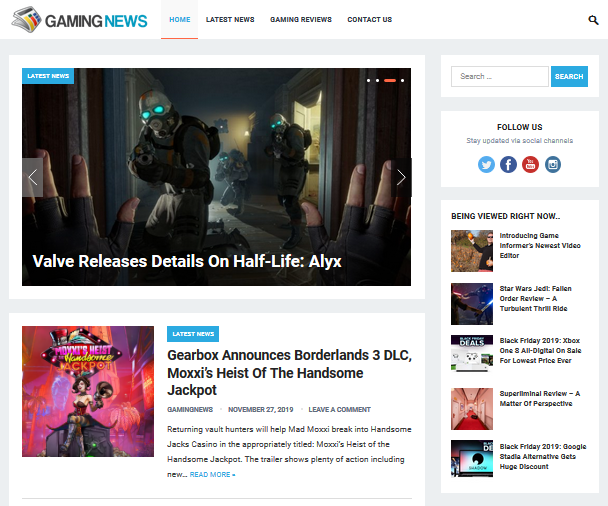Select the last slider pagination dot
Image resolution: width=608 pixels, height=506 pixels.
pyautogui.click(x=402, y=81)
